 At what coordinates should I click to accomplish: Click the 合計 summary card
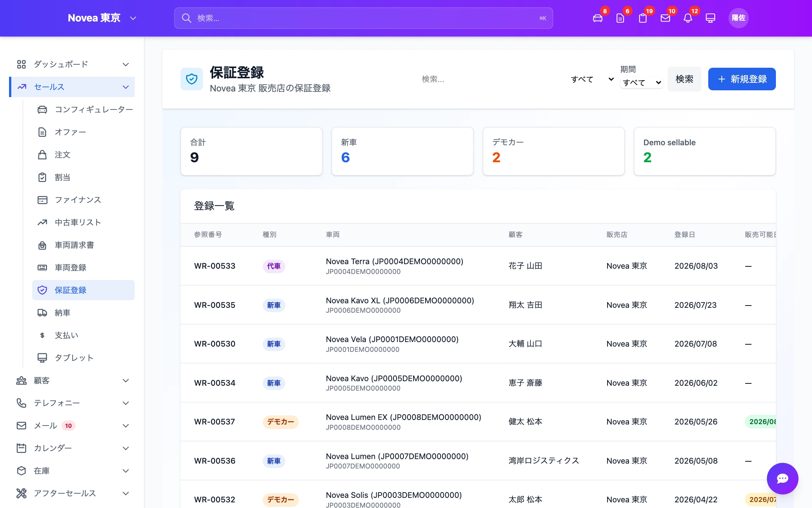(251, 151)
